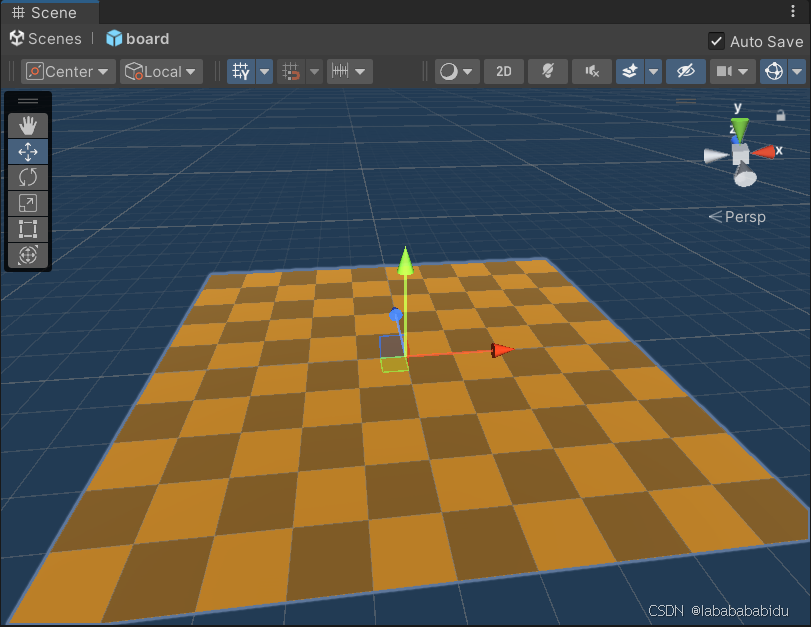The height and width of the screenshot is (627, 811).
Task: Toggle grid snapping
Action: coord(291,71)
